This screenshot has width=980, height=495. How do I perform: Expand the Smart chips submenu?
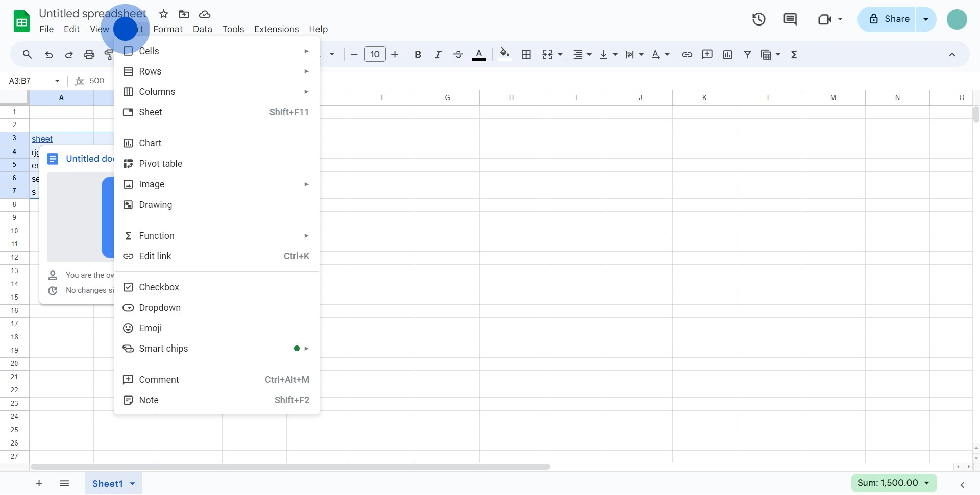[x=163, y=349]
